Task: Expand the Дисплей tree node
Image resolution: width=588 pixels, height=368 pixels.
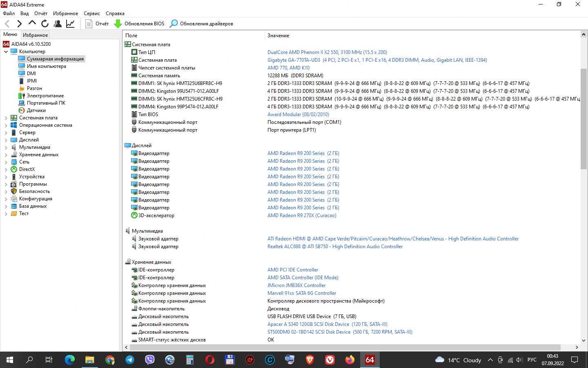Action: tap(6, 140)
